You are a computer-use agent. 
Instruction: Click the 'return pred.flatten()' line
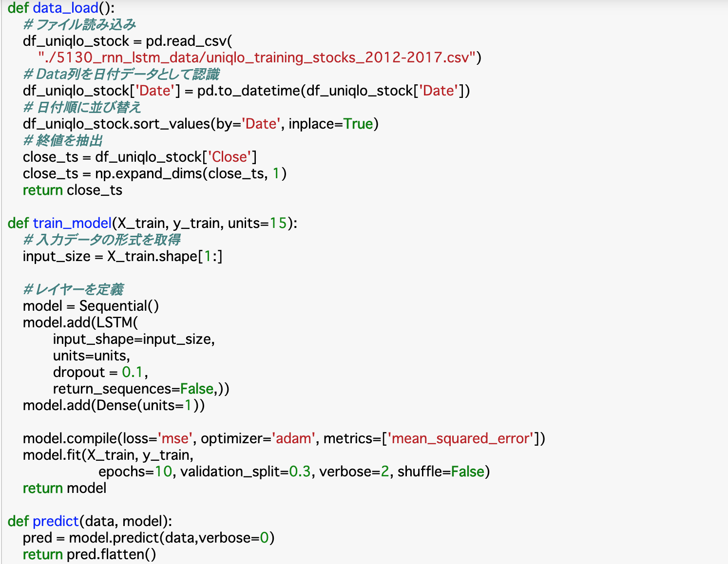click(x=90, y=554)
